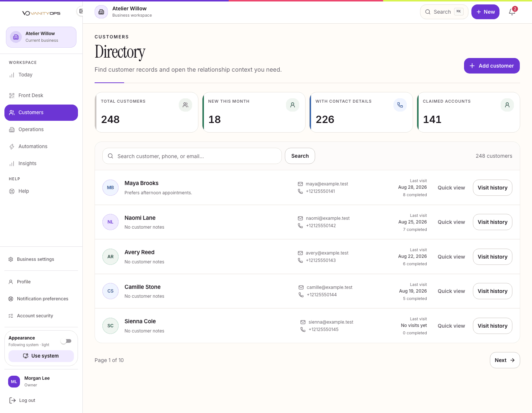Viewport: 532px width, 413px height.
Task: Collapse sidebar with the panel toggle icon
Action: click(80, 11)
